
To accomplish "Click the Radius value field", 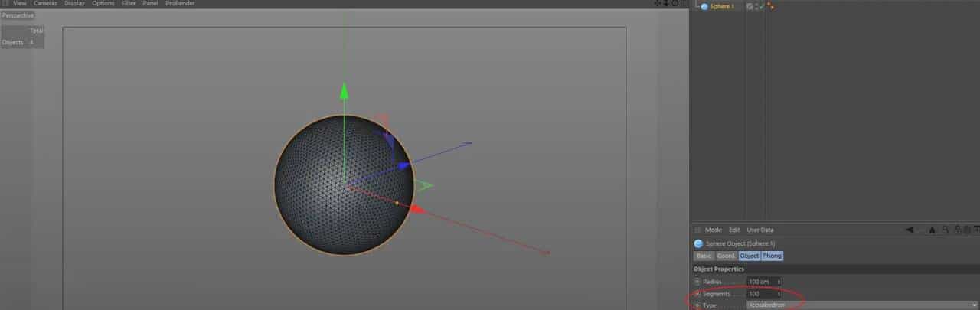I will (x=761, y=282).
